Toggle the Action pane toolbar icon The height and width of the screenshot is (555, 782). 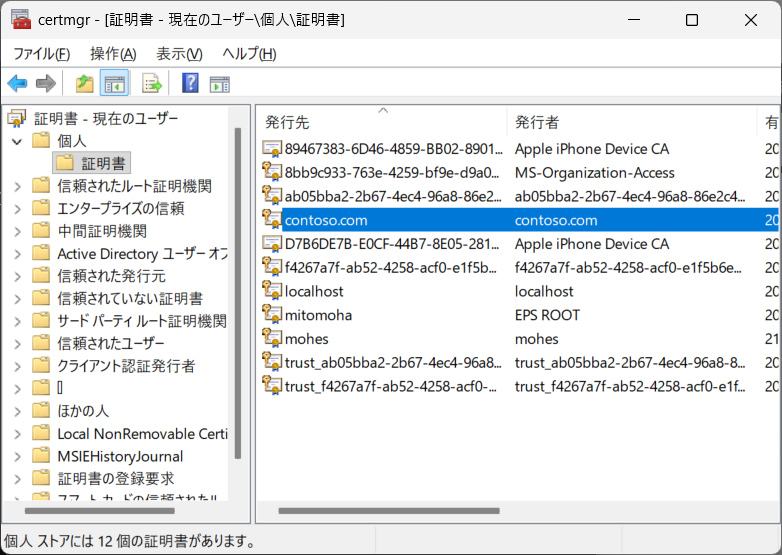220,84
